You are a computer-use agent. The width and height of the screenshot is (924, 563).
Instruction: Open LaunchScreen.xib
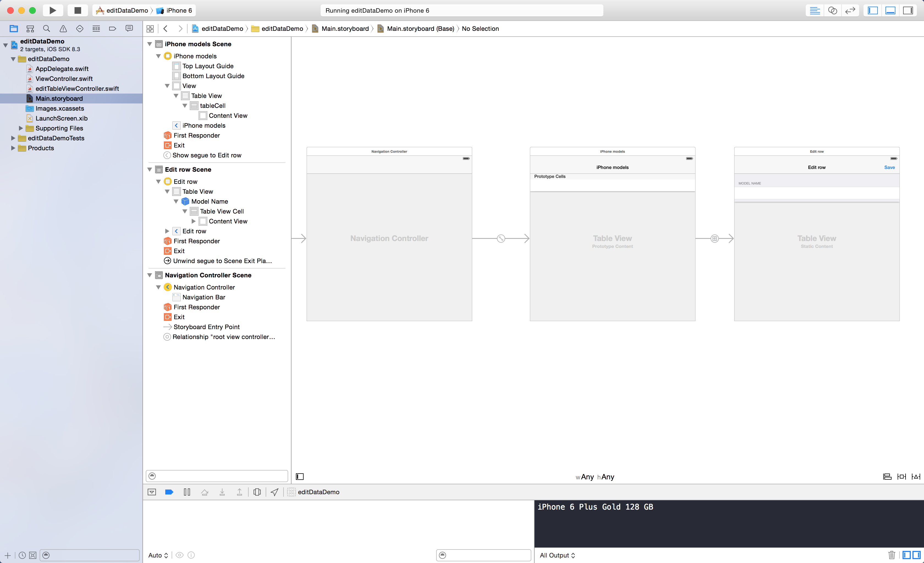point(62,118)
